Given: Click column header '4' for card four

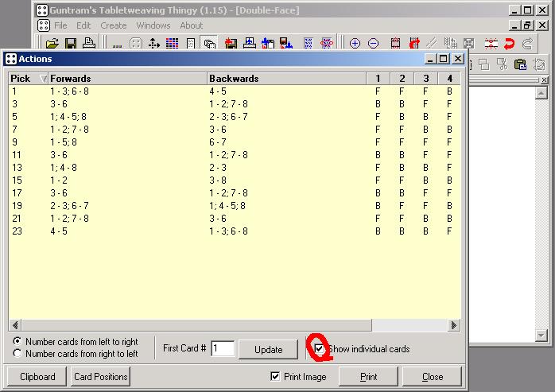Looking at the screenshot, I should pos(449,78).
